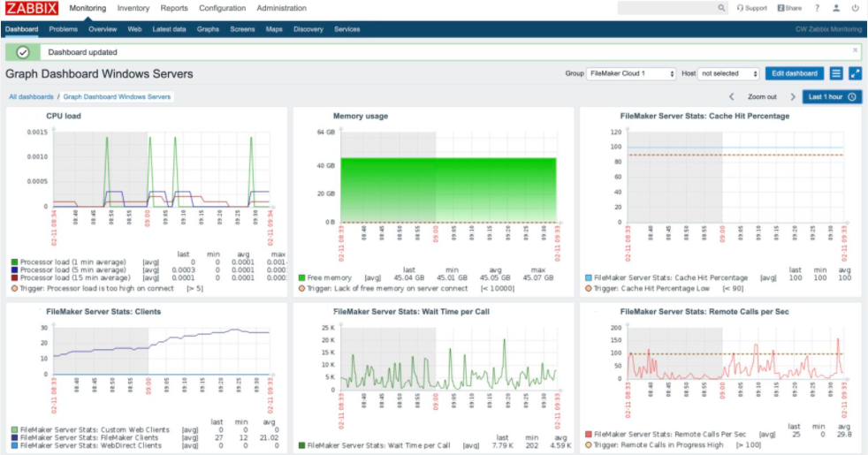Click the power sign-out icon
Viewport: 868px width, 455px height.
coord(855,8)
